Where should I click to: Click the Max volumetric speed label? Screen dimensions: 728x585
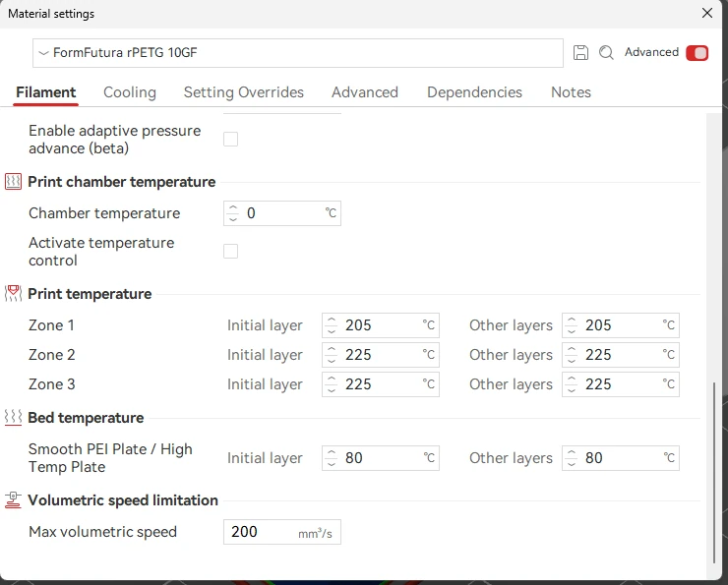point(102,532)
